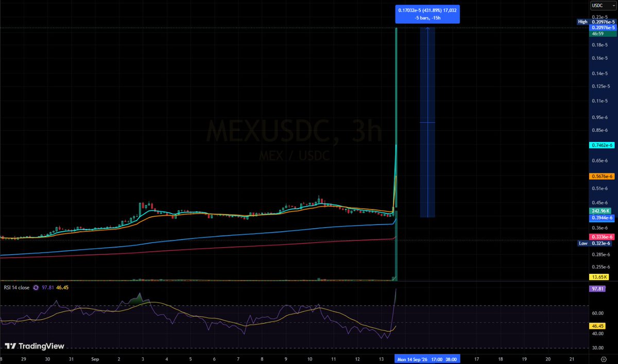The height and width of the screenshot is (364, 618).
Task: Click the 60.00 RSI scale label
Action: click(x=598, y=313)
